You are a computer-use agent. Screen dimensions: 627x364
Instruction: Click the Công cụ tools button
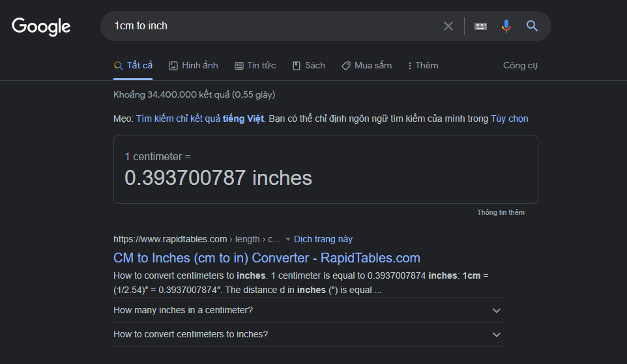(x=520, y=65)
